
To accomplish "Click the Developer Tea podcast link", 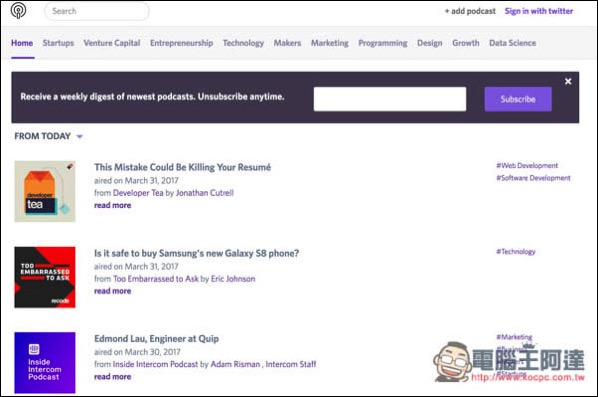I will tap(138, 193).
